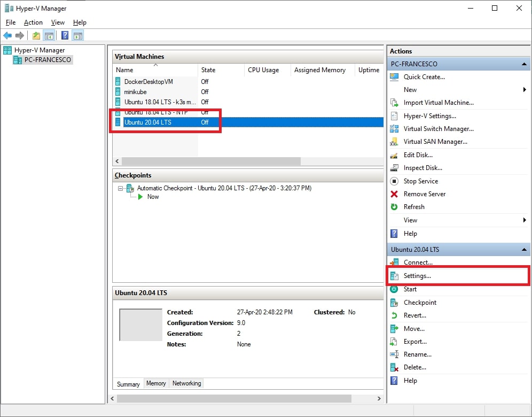This screenshot has height=417, width=532.
Task: Click the Export action label
Action: click(415, 342)
